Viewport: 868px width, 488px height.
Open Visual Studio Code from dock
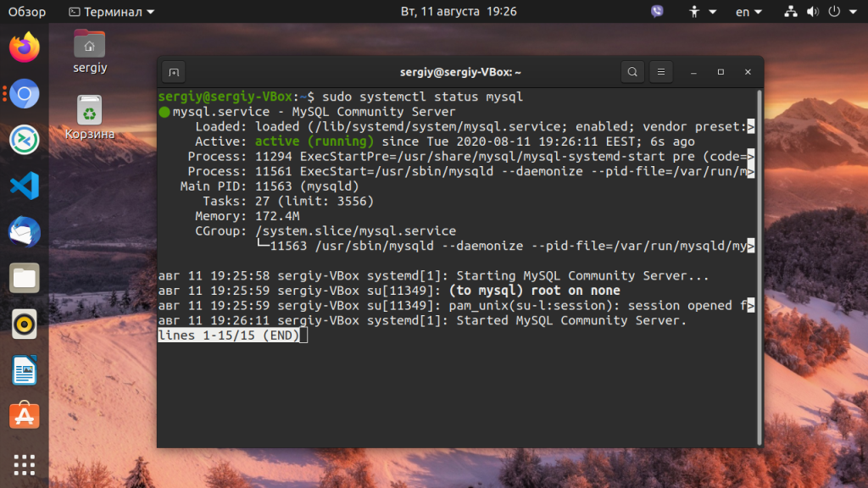click(25, 185)
